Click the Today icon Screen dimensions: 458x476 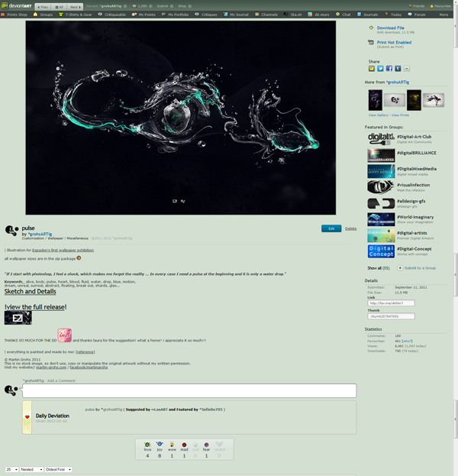click(386, 15)
